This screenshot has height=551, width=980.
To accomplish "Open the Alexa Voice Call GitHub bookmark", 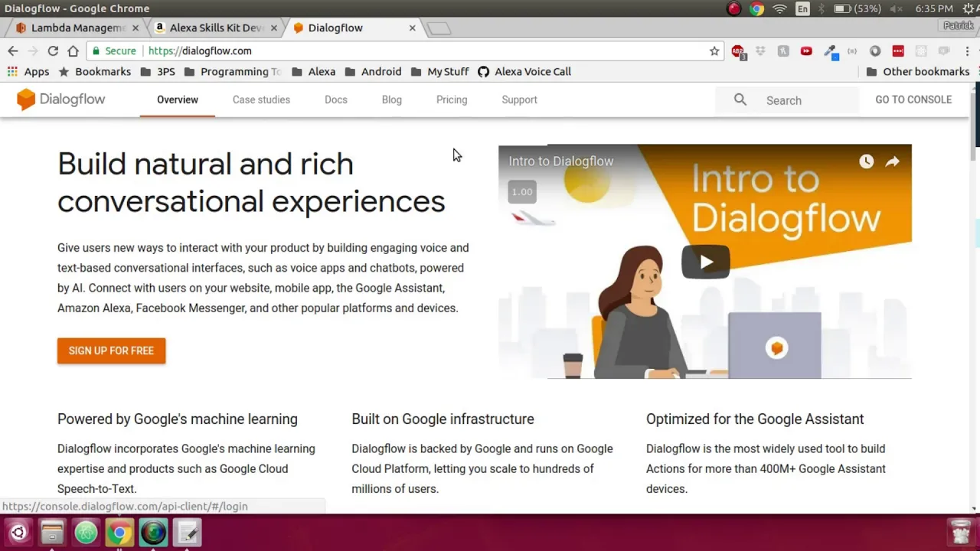I will [x=524, y=71].
